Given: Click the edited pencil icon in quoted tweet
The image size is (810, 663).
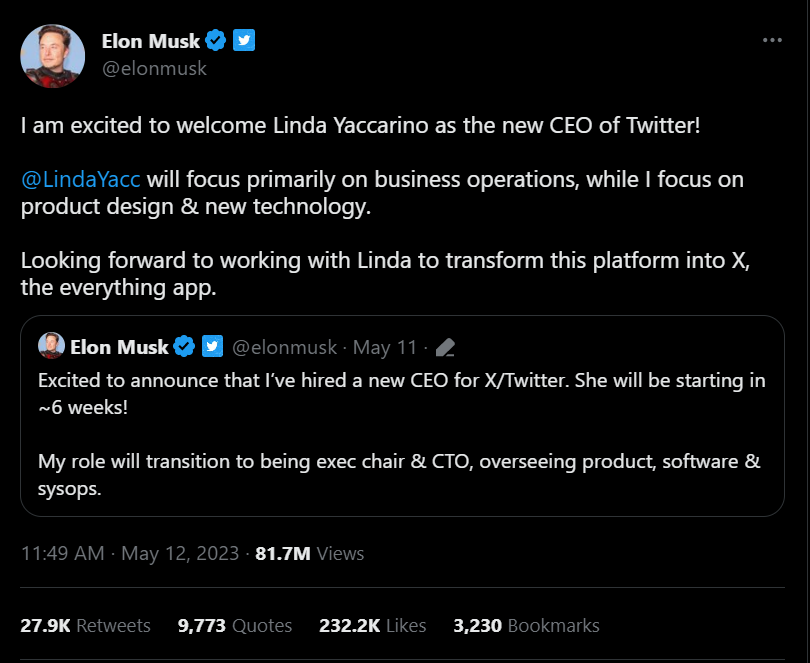Looking at the screenshot, I should pyautogui.click(x=446, y=348).
